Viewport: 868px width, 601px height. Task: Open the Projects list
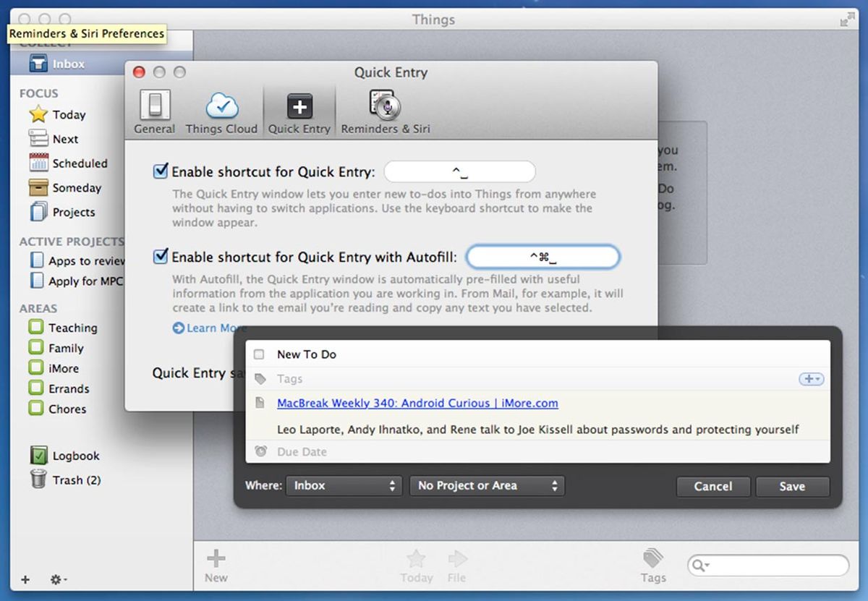(62, 213)
